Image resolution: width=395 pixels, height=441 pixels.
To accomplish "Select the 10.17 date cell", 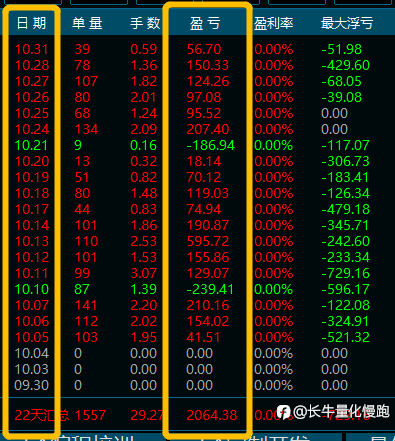I will pyautogui.click(x=32, y=209).
